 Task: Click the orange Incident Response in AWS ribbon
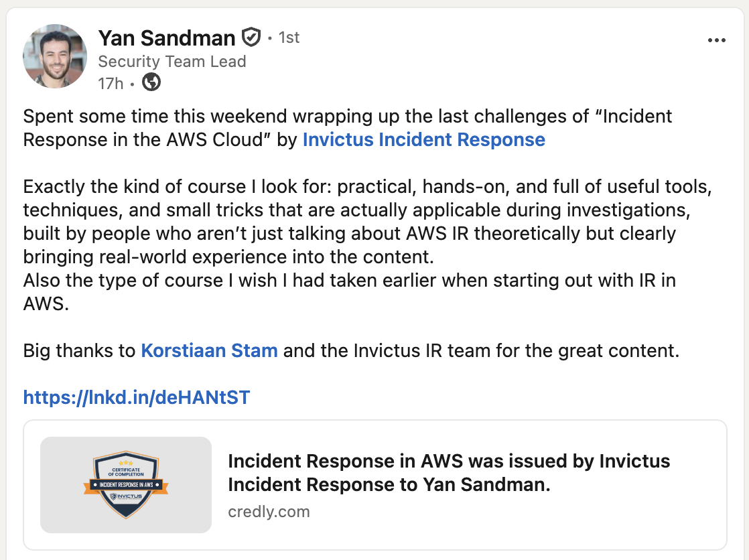(126, 484)
